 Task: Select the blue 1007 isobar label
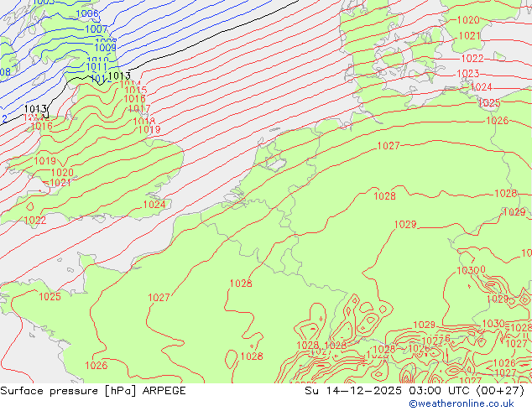click(x=96, y=29)
